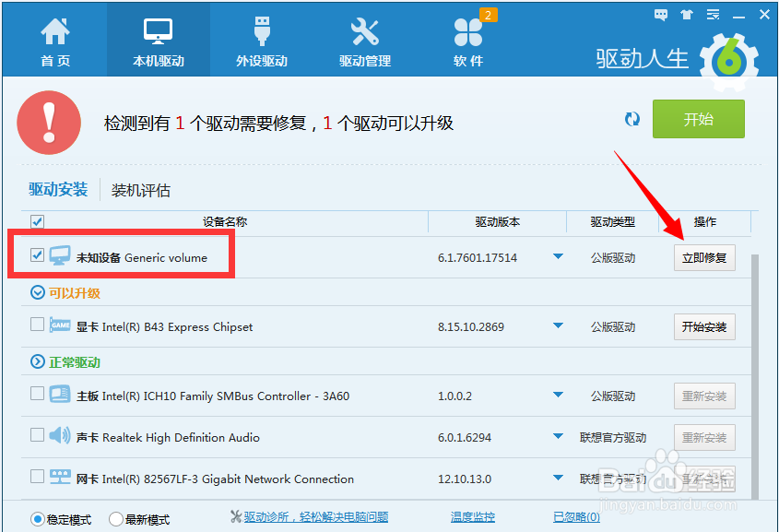The width and height of the screenshot is (779, 532).
Task: Select the 稳定模式 radio button
Action: [x=38, y=519]
